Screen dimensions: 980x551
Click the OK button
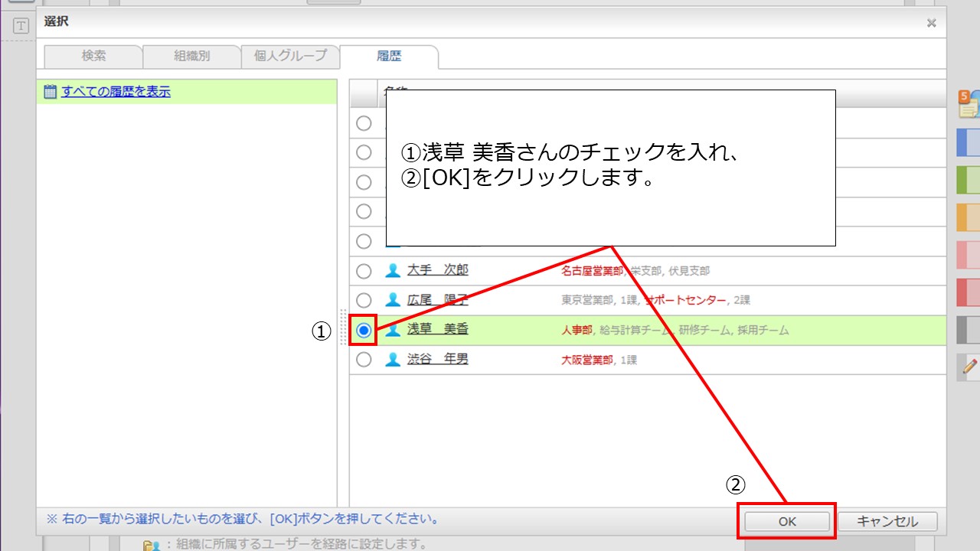tap(787, 521)
